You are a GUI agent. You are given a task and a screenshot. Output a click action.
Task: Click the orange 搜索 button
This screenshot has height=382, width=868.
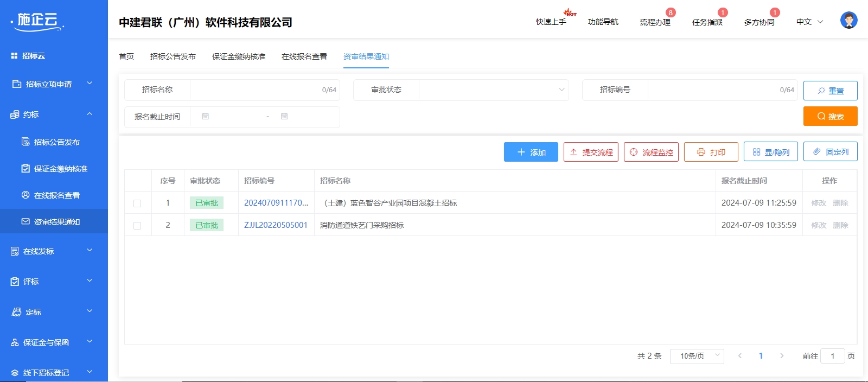point(830,116)
